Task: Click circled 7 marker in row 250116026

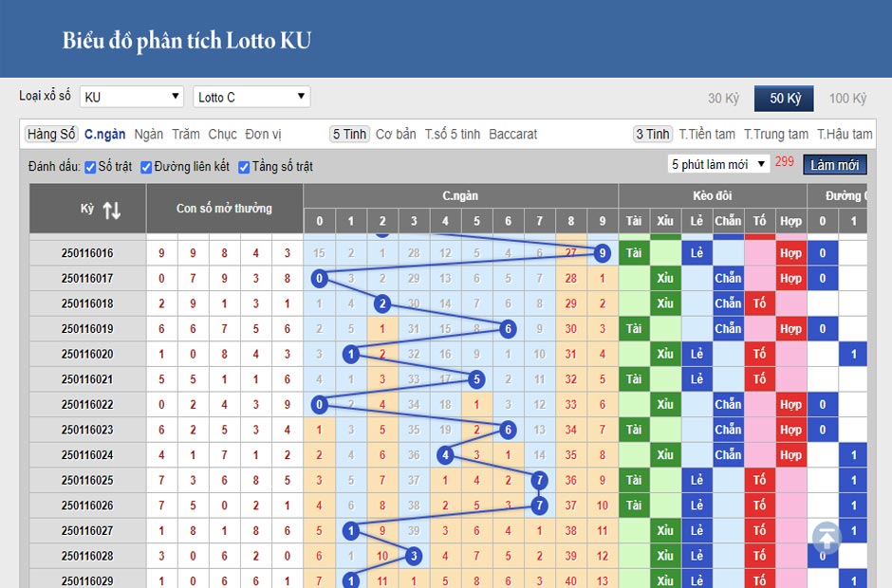Action: (539, 505)
